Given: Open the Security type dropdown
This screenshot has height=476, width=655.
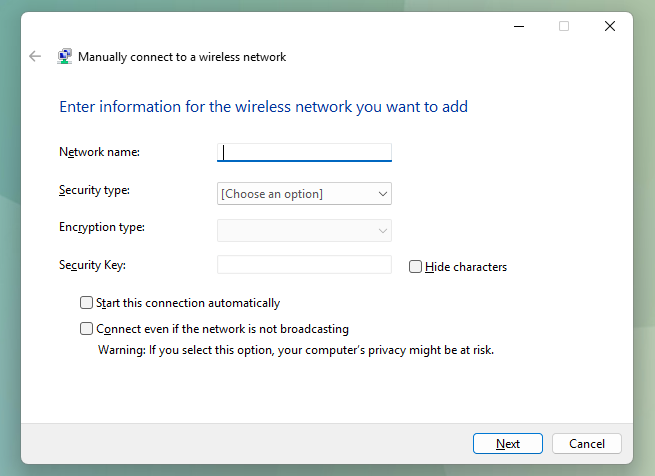Looking at the screenshot, I should [304, 194].
